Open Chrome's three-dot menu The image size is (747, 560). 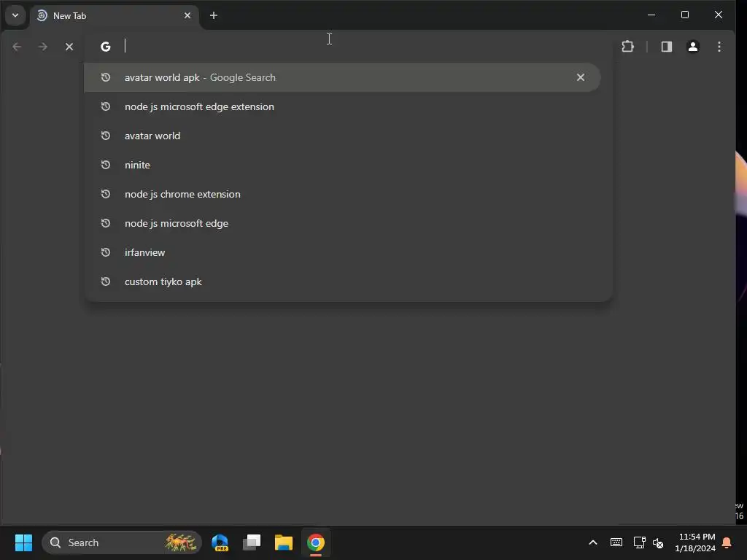pos(719,47)
